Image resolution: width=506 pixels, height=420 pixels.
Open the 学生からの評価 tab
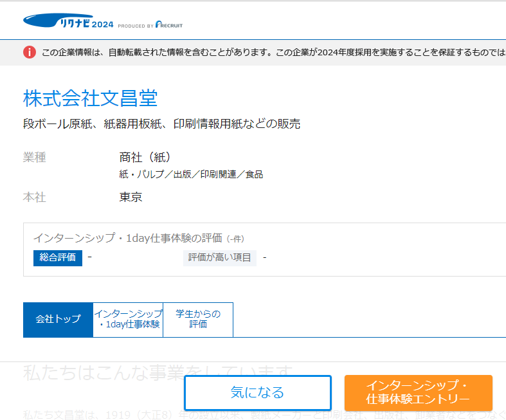point(198,319)
